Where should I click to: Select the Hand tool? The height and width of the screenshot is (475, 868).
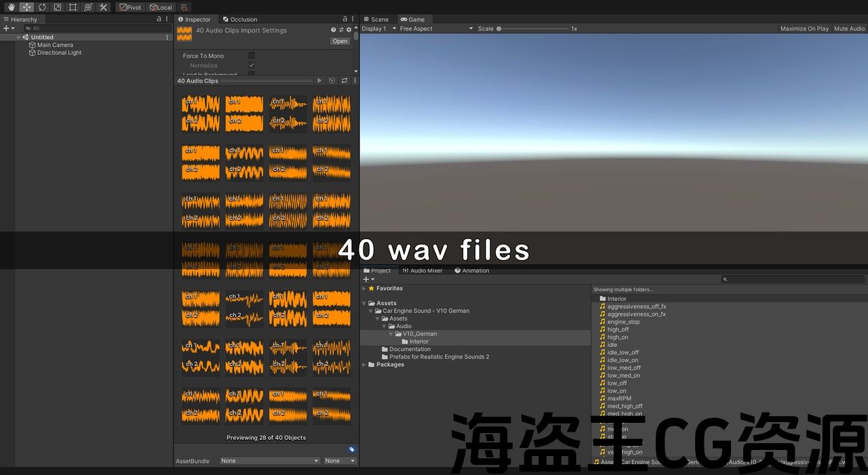[11, 7]
